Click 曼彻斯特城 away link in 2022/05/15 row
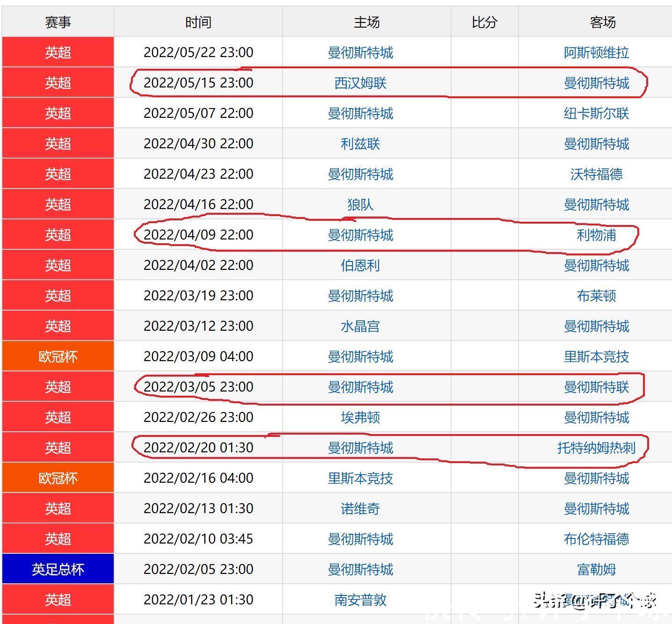Image resolution: width=672 pixels, height=624 pixels. coord(596,83)
